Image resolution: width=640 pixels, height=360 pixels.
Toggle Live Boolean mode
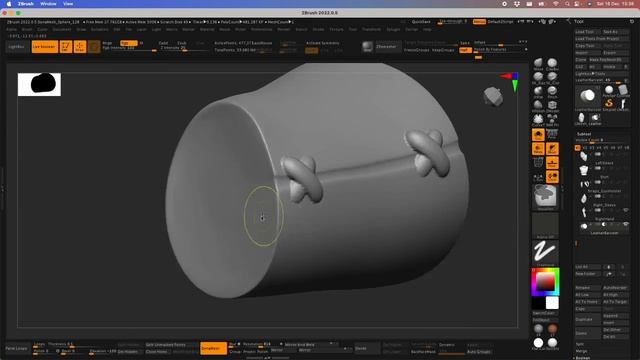tap(44, 47)
